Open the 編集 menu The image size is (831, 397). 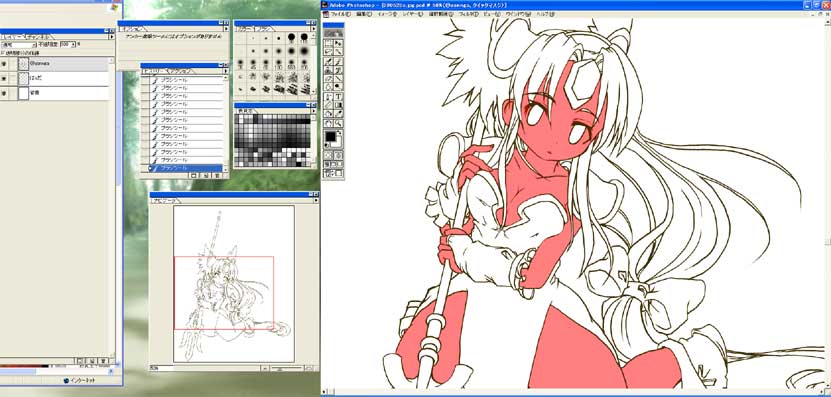(365, 14)
